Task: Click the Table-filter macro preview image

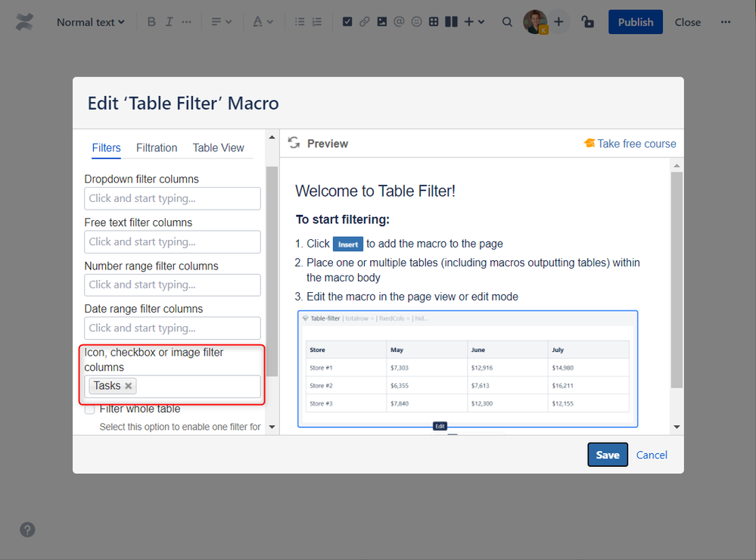Action: point(468,369)
